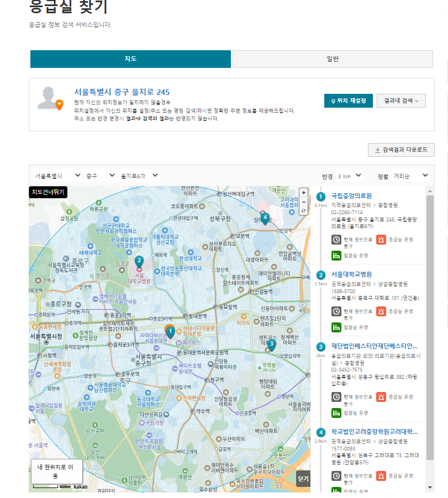
Task: Open the 3 Km radius dropdown
Action: pos(349,176)
